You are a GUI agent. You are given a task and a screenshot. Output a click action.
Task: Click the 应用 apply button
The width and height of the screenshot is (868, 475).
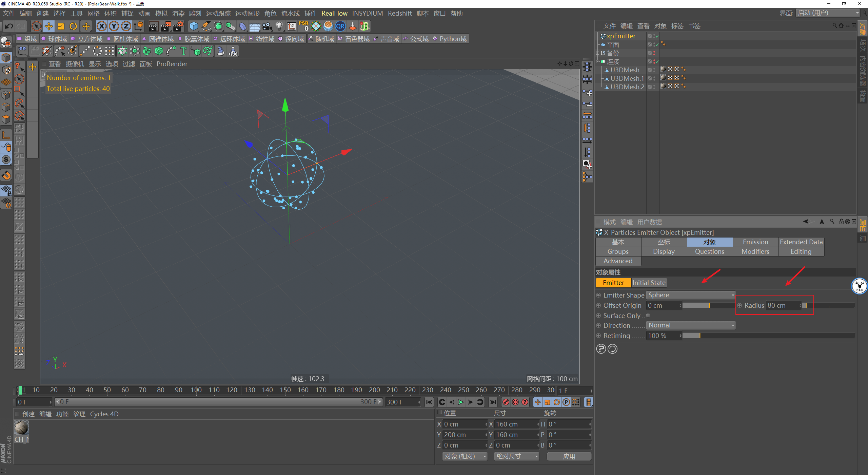pyautogui.click(x=569, y=456)
